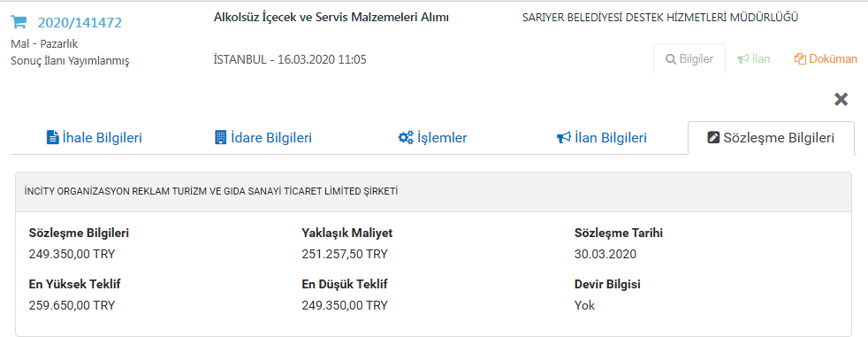Click the megaphone icon on İlan Bilgileri
This screenshot has width=868, height=337.
564,137
